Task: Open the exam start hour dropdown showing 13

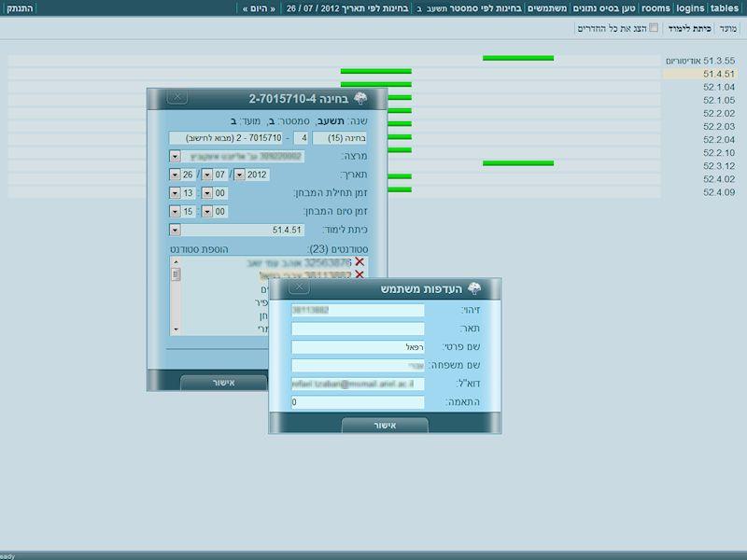Action: coord(175,193)
